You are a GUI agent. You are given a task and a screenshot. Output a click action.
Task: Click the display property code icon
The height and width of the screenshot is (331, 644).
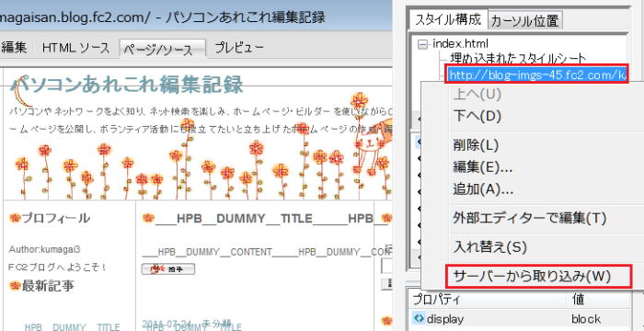[x=418, y=319]
